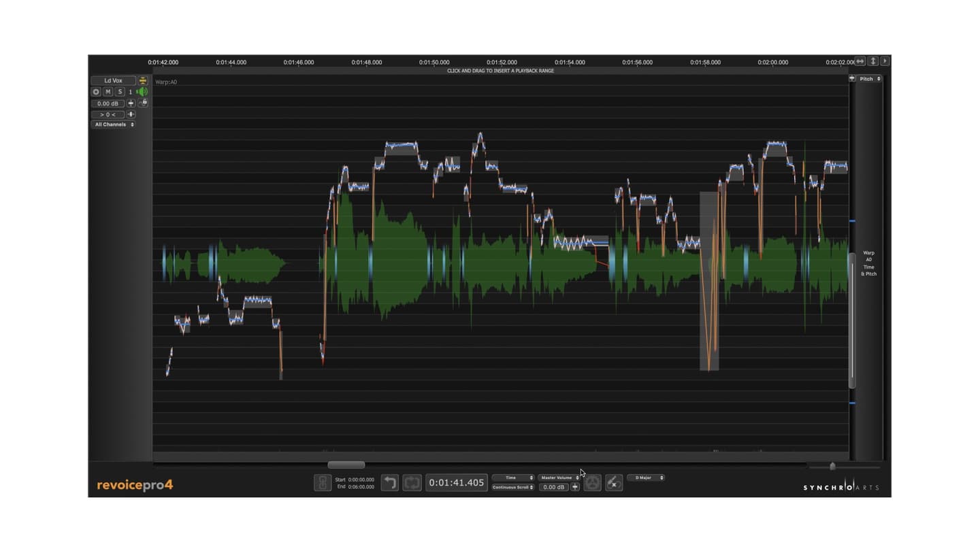The image size is (980, 551).
Task: Adjust the horizontal zoom slider at bottom right
Action: (x=832, y=466)
